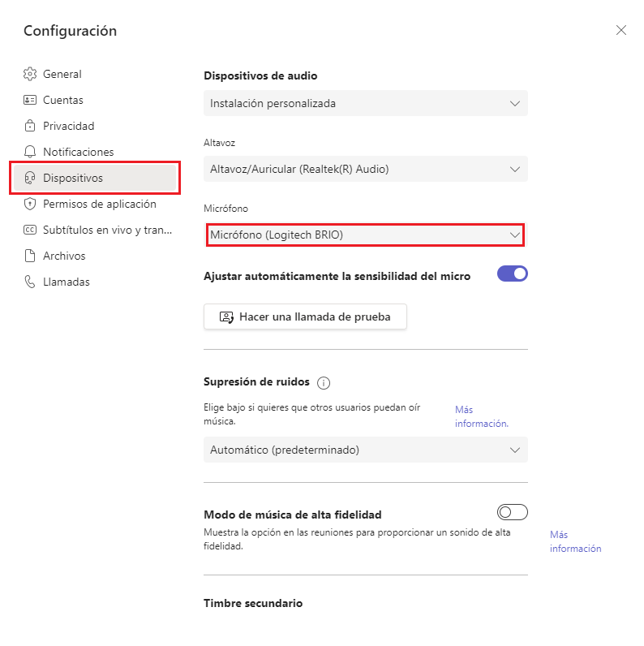This screenshot has height=646, width=644.
Task: Select the Dispositivos settings tab
Action: 95,178
